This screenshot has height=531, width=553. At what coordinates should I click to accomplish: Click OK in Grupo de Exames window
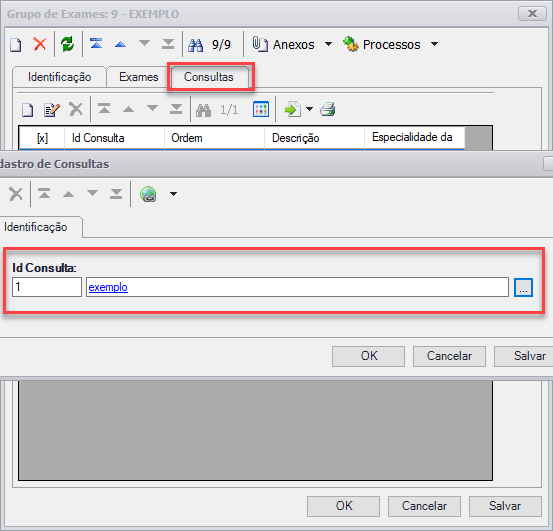click(344, 506)
